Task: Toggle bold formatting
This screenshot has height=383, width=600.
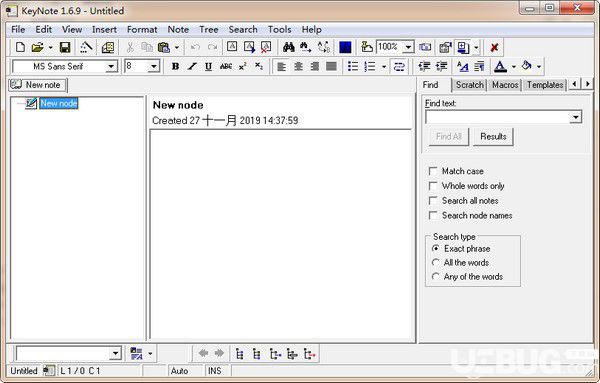Action: tap(175, 67)
